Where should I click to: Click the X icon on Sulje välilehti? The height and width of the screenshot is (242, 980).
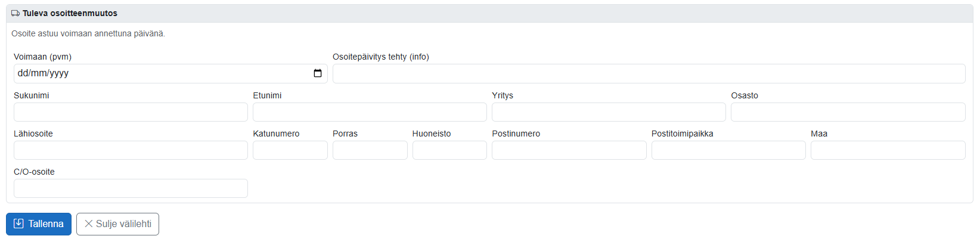coord(88,224)
